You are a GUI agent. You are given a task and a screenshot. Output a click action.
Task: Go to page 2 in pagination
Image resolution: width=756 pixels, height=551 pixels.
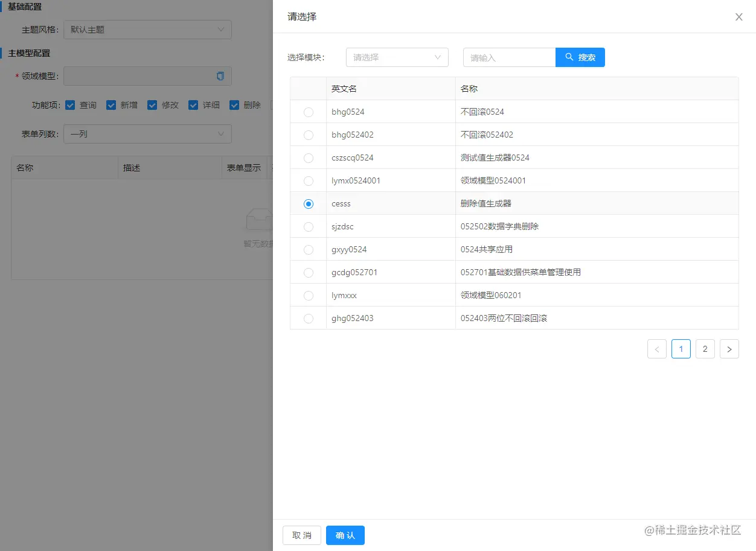tap(705, 349)
